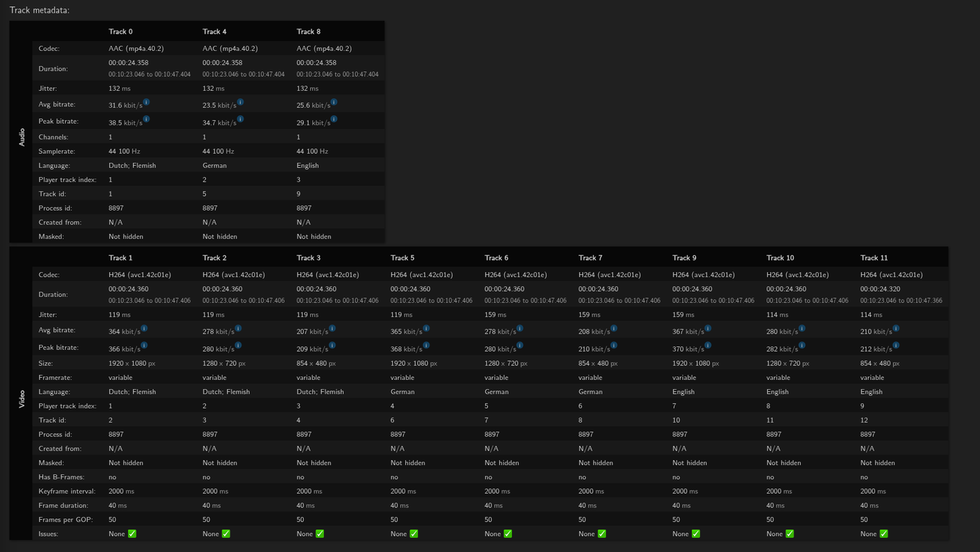Click Track 4 jitter value '132 ms'
980x552 pixels.
[213, 89]
